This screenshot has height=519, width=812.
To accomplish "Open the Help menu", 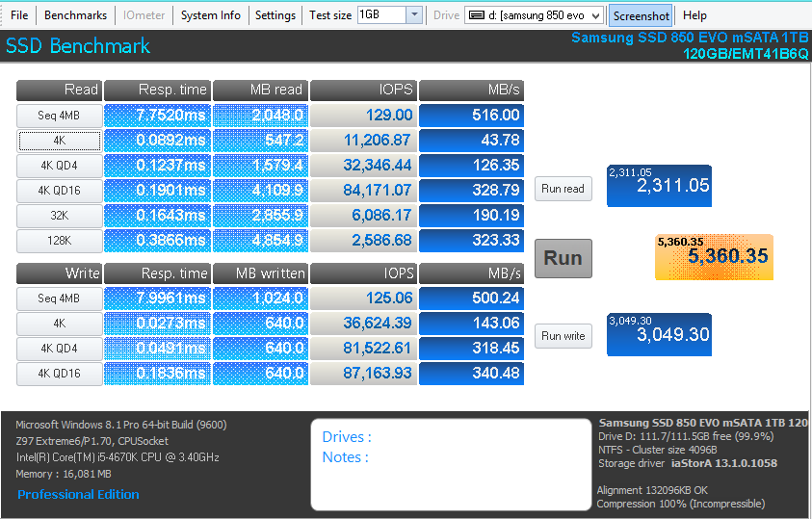I will pos(694,15).
